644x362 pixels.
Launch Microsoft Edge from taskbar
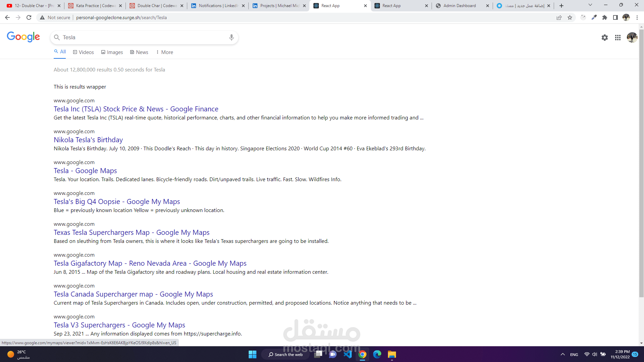click(x=377, y=354)
